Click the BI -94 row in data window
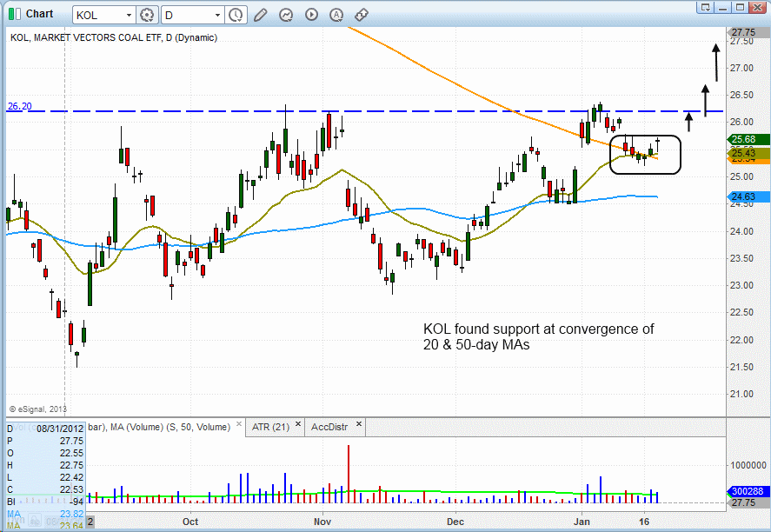The height and width of the screenshot is (532, 771). (46, 502)
